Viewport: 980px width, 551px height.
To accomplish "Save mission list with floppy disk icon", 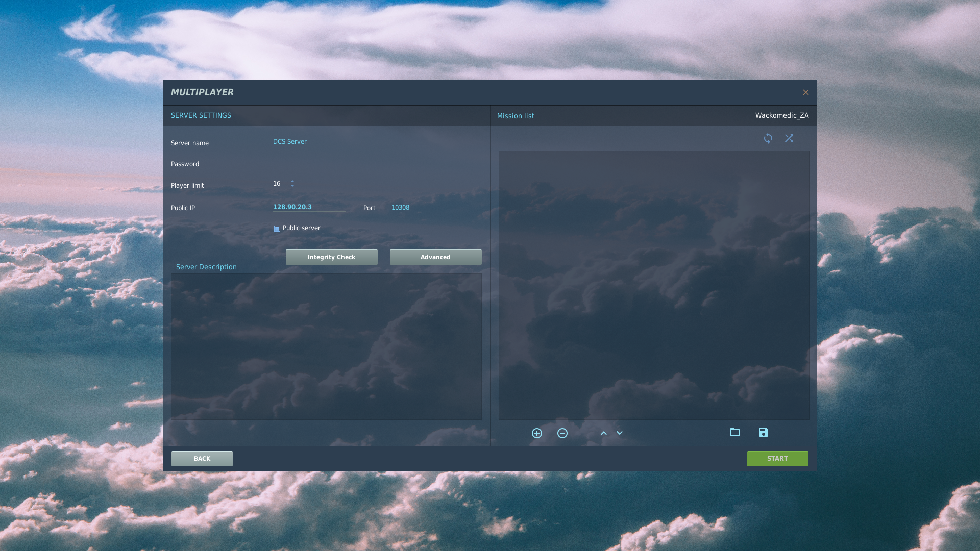I will click(764, 432).
